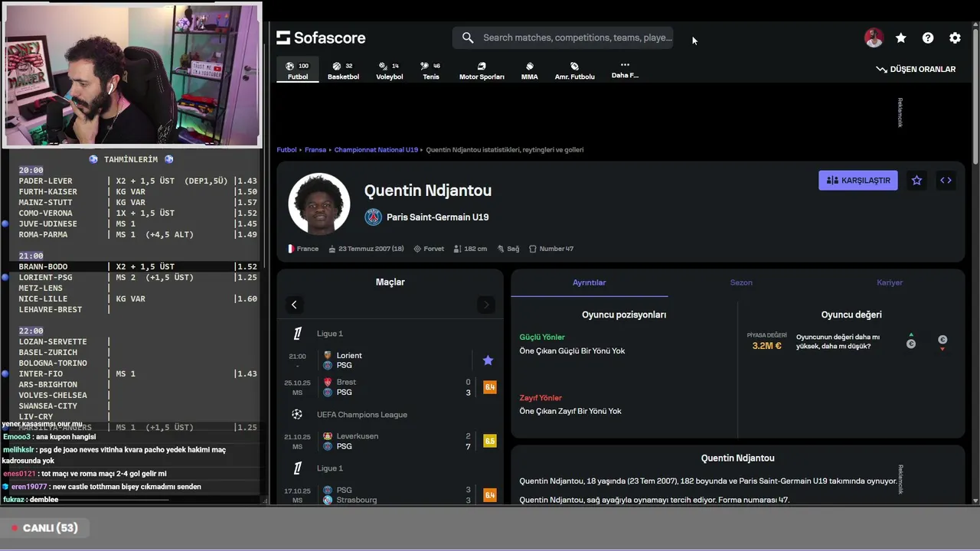This screenshot has height=551, width=980.
Task: Toggle favorite star on Lorient-PSG match
Action: tap(488, 360)
